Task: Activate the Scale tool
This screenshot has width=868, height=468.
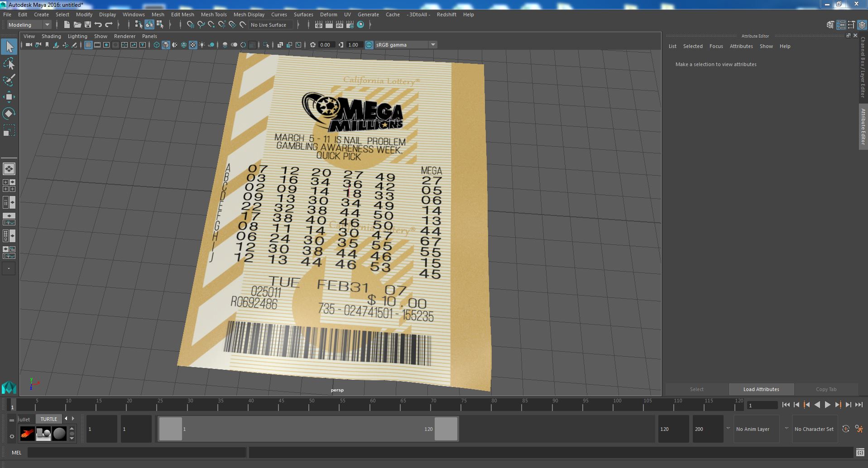Action: [9, 130]
